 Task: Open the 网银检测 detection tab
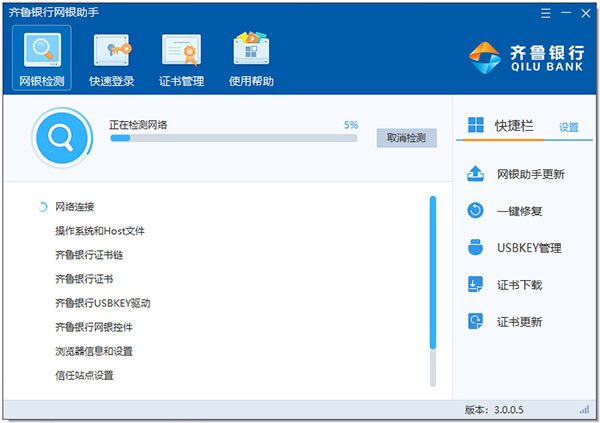(42, 58)
